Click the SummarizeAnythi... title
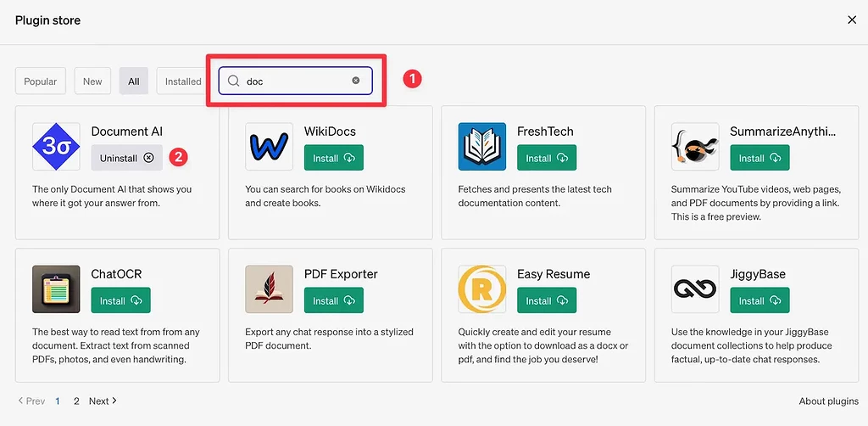Viewport: 868px width, 426px height. click(782, 132)
